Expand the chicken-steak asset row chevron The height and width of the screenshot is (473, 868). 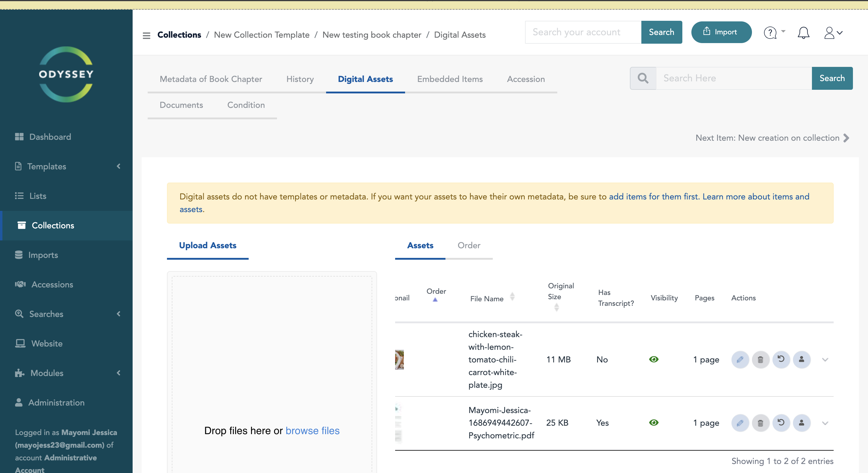coord(825,359)
